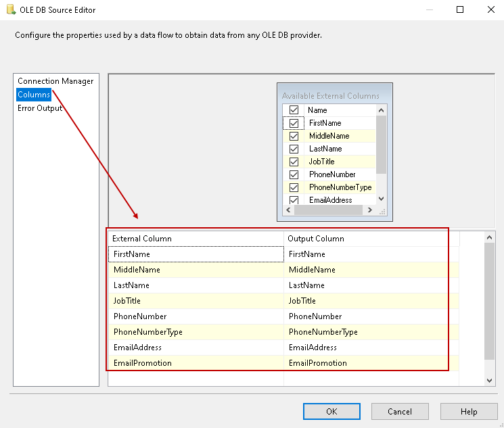Viewport: 504px width, 428px height.
Task: Click the Output Column header
Action: (x=371, y=239)
